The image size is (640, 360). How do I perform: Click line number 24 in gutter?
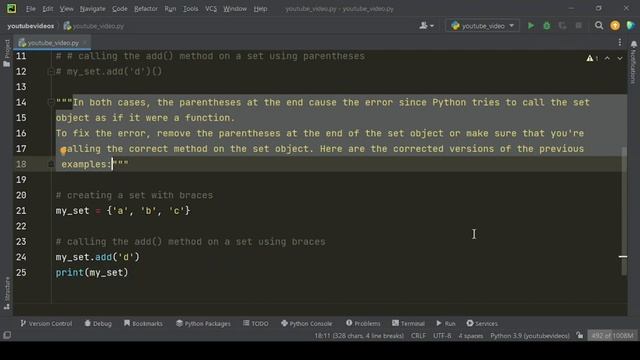(21, 257)
